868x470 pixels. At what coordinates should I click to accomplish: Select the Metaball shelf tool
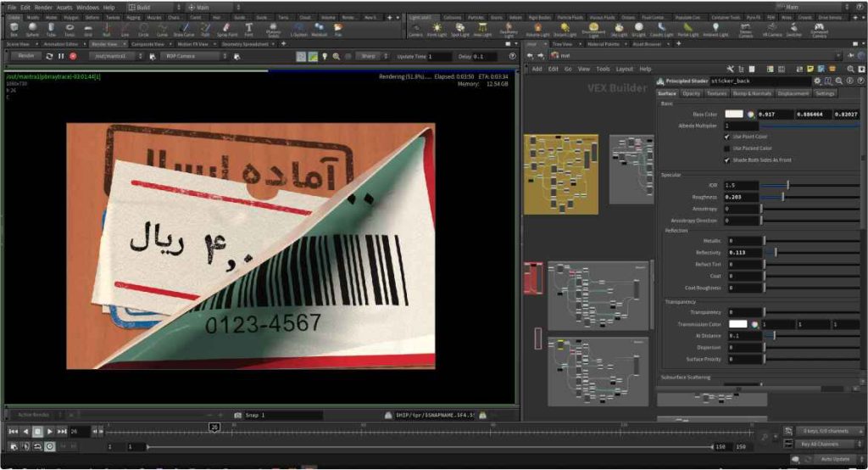pos(319,30)
